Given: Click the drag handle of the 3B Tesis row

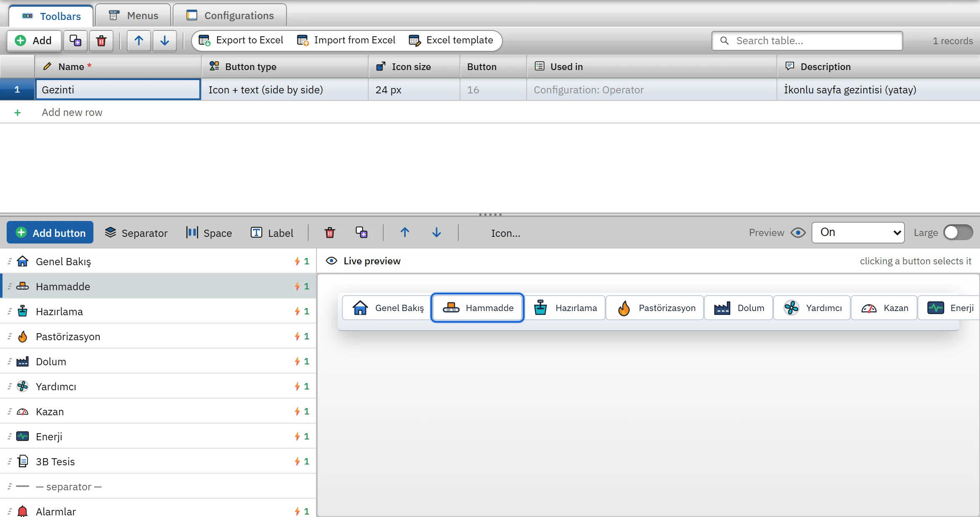Looking at the screenshot, I should coord(10,462).
